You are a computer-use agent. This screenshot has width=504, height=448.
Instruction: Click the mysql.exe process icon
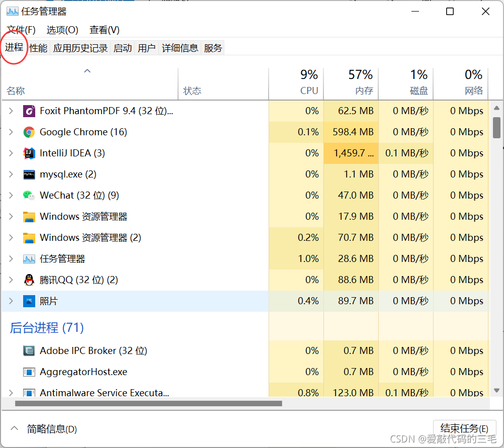point(29,174)
